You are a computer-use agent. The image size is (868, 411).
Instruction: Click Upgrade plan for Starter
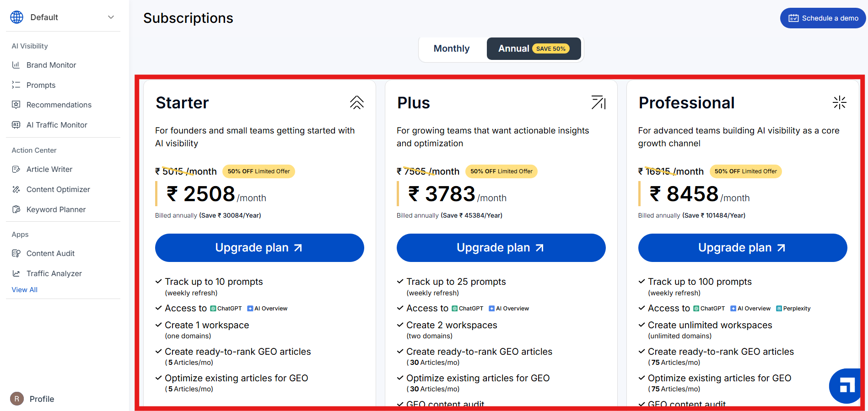[259, 248]
